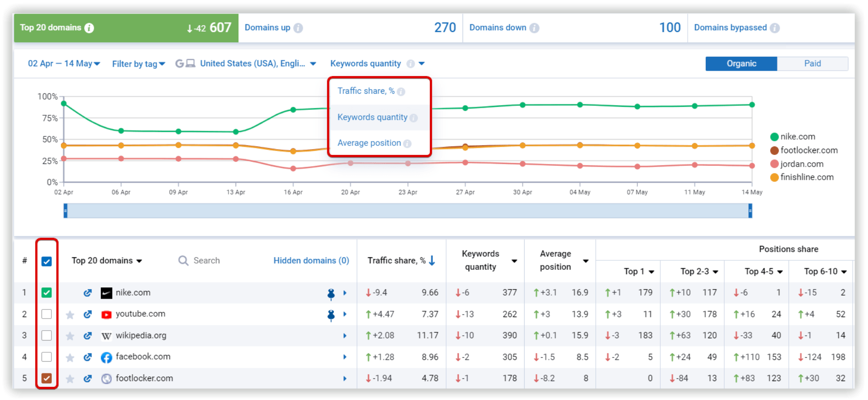This screenshot has height=400, width=868.
Task: Click info icon beside Keywords quantity dropdown header
Action: click(x=411, y=64)
